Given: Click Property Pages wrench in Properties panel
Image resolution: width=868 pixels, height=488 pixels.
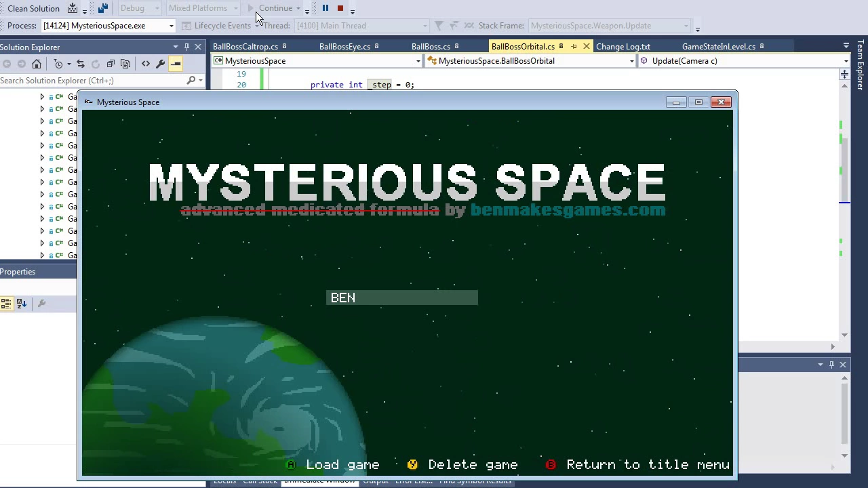Looking at the screenshot, I should point(41,304).
